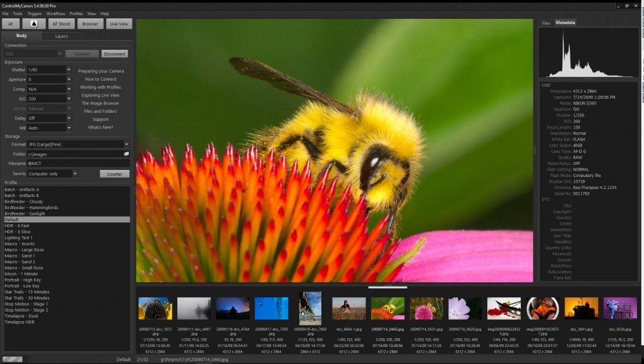Switch to the Layers tab
The height and width of the screenshot is (364, 644).
coord(62,37)
